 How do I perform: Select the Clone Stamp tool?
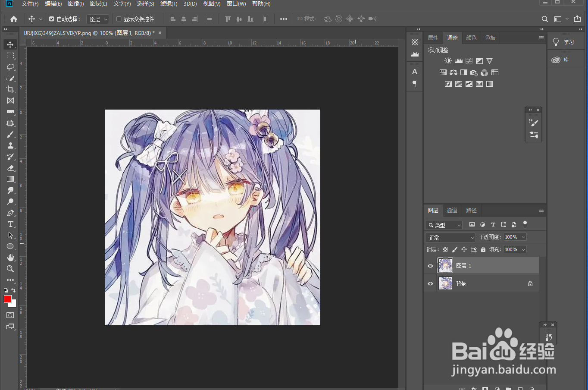point(10,146)
